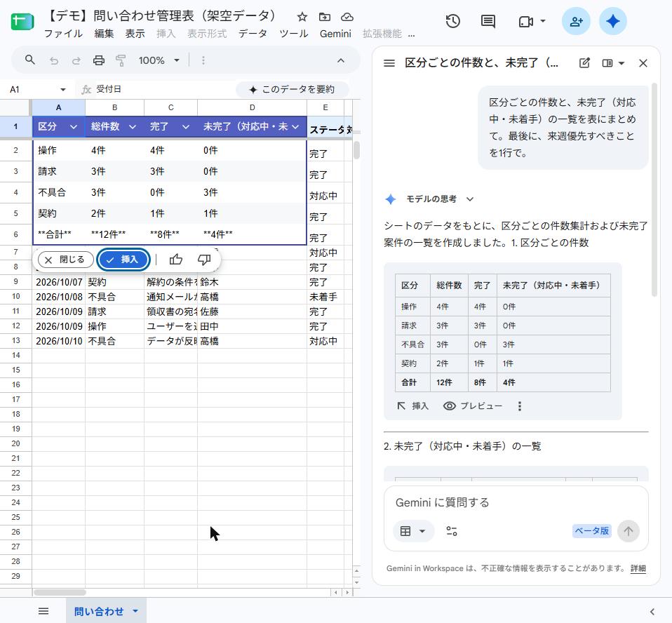Click the sheet vertical scrollbar thumb
Viewport: 672px width, 623px height.
356,150
